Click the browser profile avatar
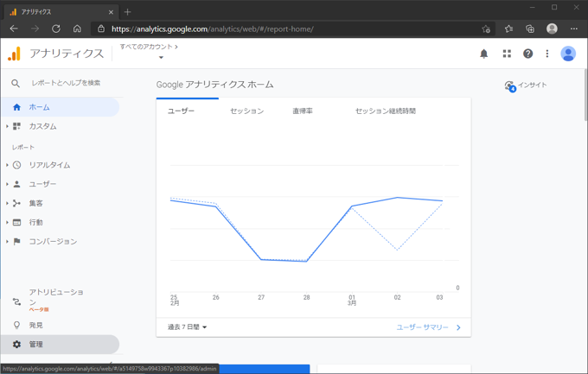Image resolution: width=588 pixels, height=374 pixels. [552, 29]
